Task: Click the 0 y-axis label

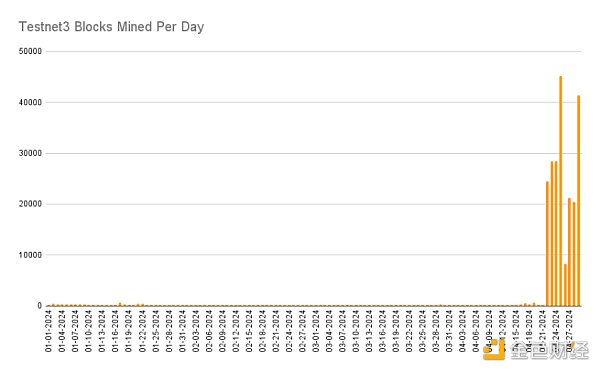Action: coord(39,306)
